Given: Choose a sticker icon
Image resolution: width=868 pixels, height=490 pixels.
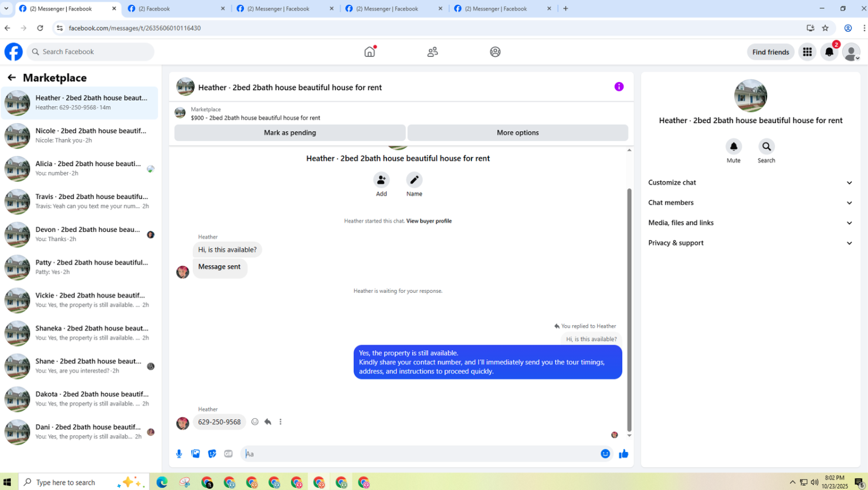Looking at the screenshot, I should pos(212,454).
